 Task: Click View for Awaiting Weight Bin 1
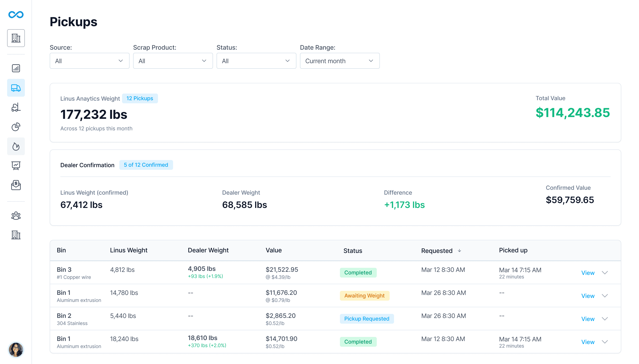(x=588, y=296)
